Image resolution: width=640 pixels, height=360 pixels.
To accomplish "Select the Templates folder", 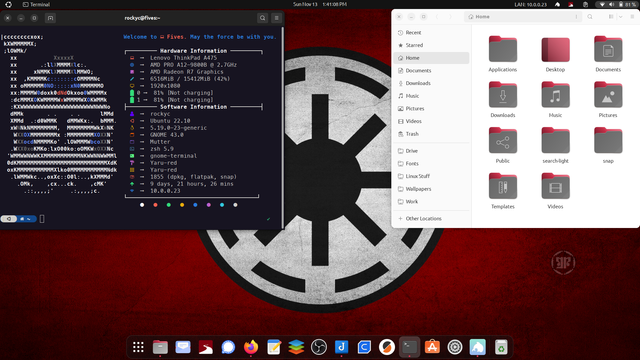I will [503, 191].
